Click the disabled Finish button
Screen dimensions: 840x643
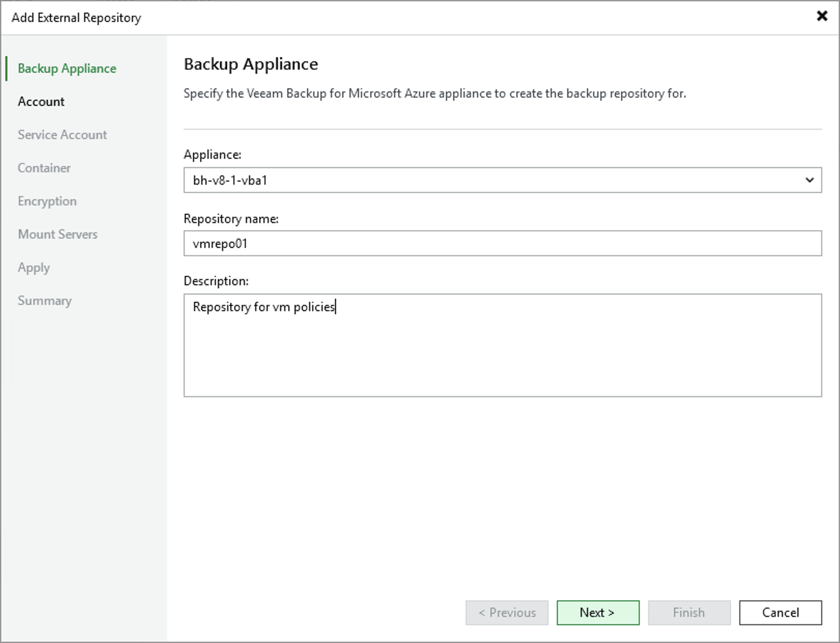tap(689, 612)
